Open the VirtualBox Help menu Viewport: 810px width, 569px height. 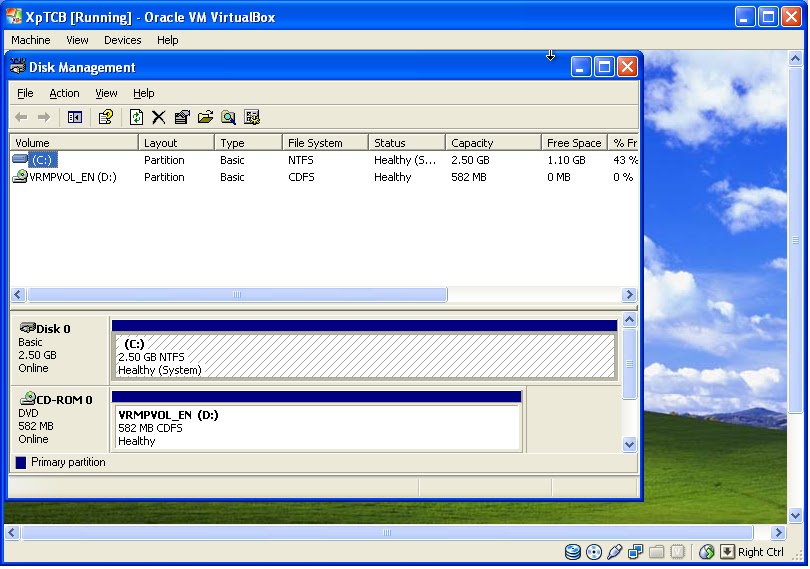167,40
